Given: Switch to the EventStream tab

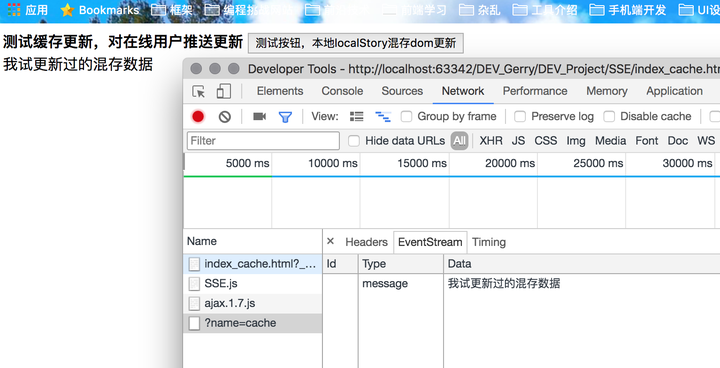Looking at the screenshot, I should pyautogui.click(x=430, y=242).
